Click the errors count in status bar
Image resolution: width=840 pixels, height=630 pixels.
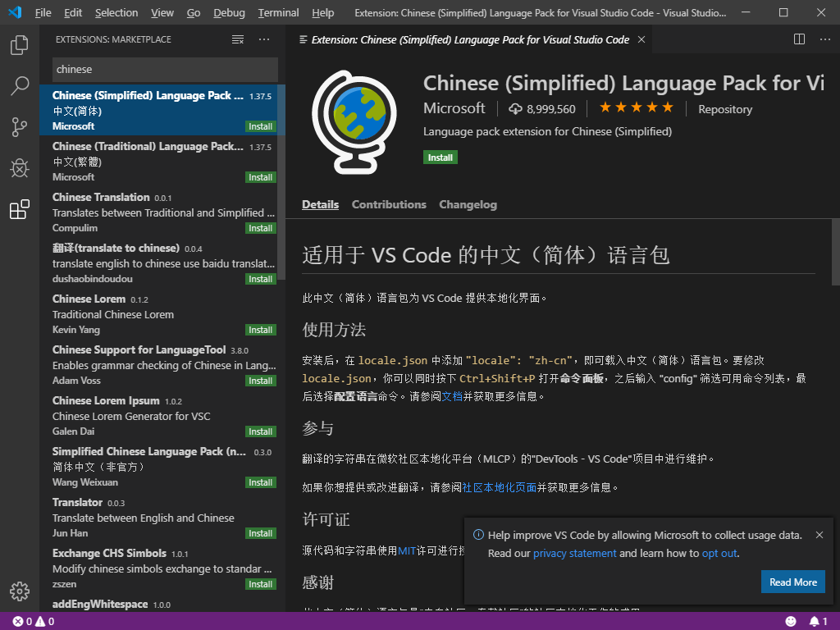tap(22, 622)
